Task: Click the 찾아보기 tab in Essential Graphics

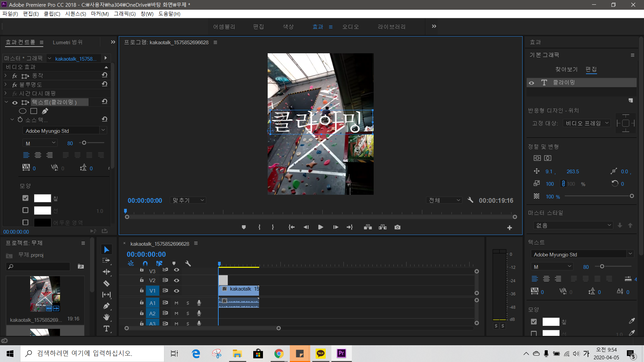Action: [567, 69]
